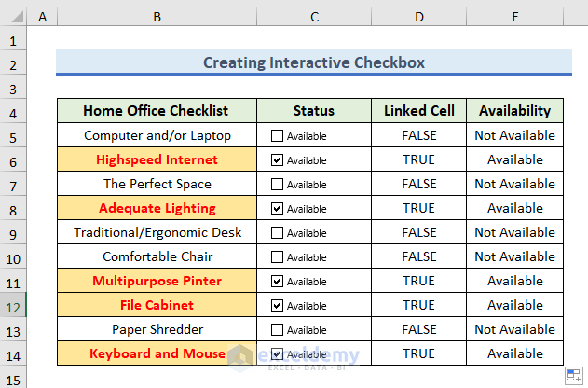The image size is (588, 388).
Task: Select row 12 header
Action: pos(14,305)
